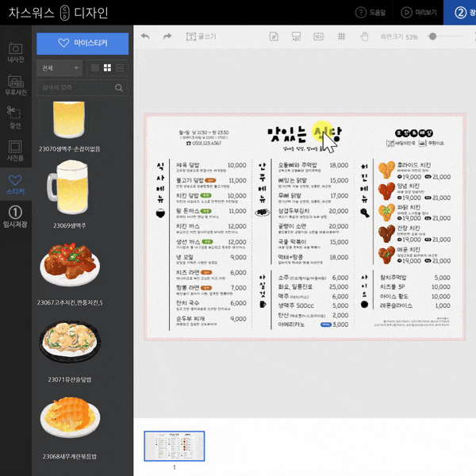Click the 레몬슬라이스 side item
This screenshot has height=476, width=476.
click(x=396, y=305)
